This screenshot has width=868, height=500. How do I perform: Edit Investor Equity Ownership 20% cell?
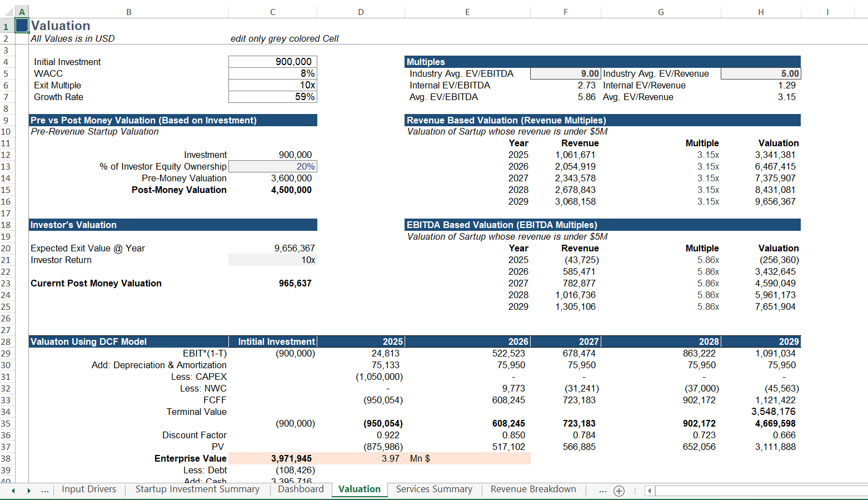click(x=273, y=166)
